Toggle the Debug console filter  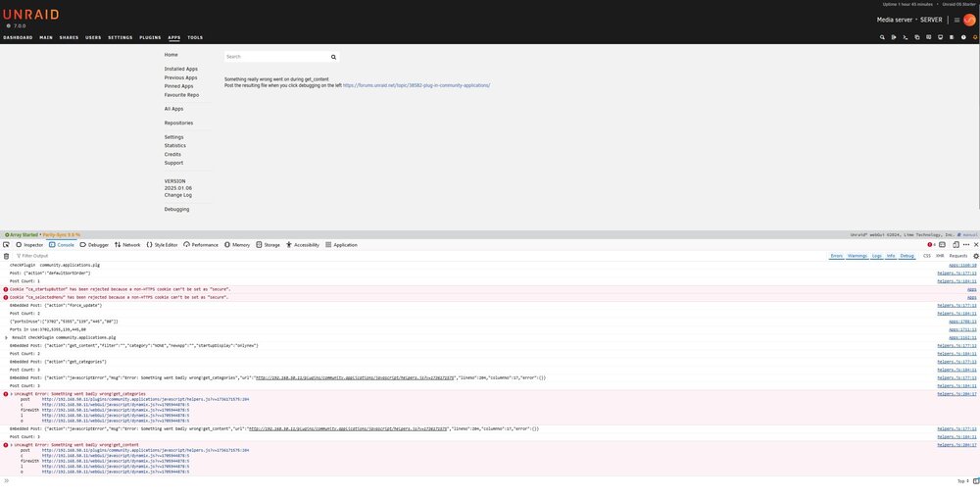coord(906,256)
